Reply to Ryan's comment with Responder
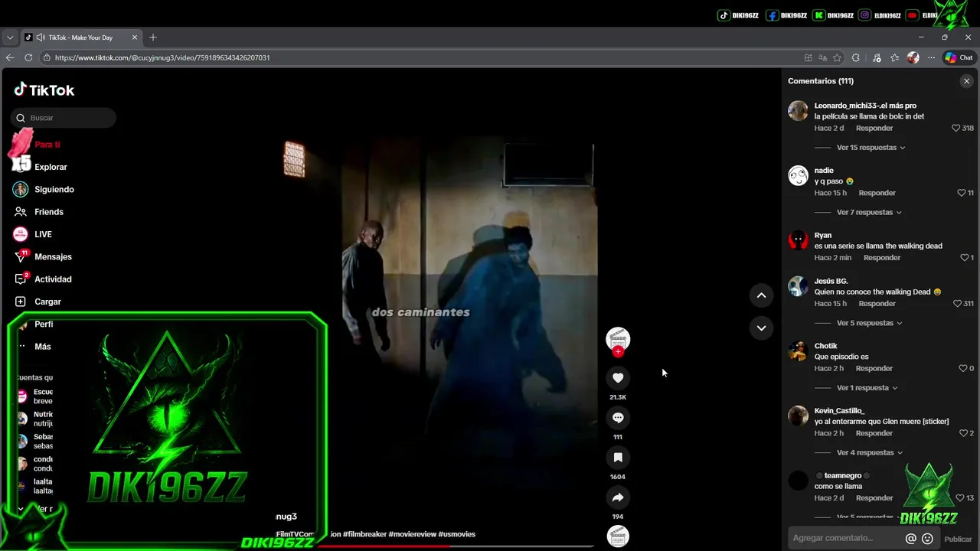The width and height of the screenshot is (980, 551). pos(882,258)
